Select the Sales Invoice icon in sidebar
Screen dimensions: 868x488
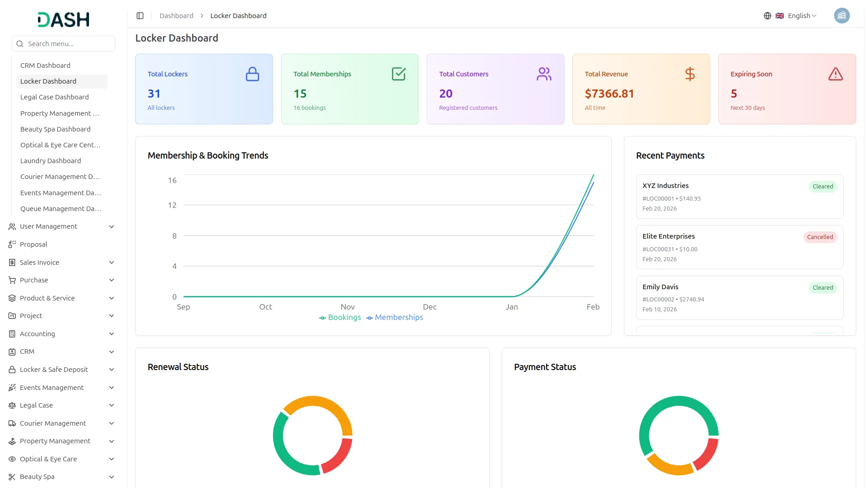tap(12, 262)
